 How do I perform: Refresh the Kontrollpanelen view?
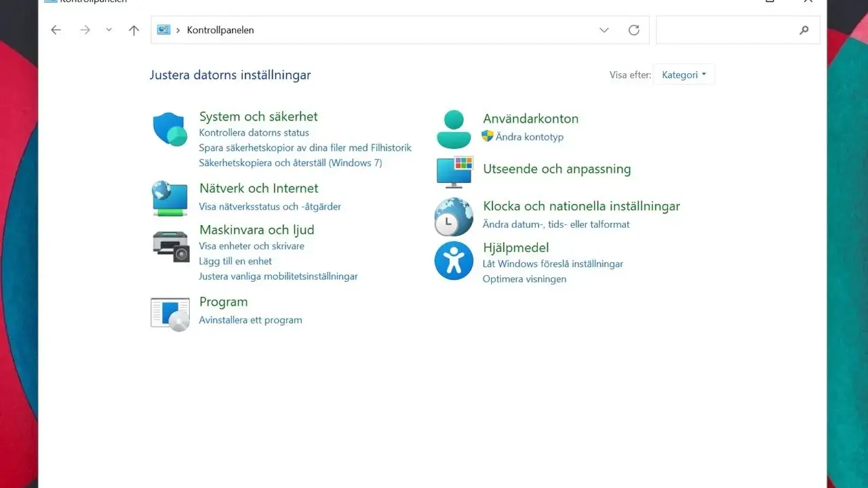tap(634, 30)
